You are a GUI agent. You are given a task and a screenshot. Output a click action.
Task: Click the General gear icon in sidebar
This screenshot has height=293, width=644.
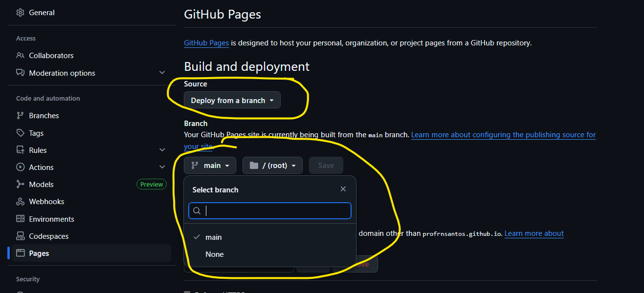point(20,13)
